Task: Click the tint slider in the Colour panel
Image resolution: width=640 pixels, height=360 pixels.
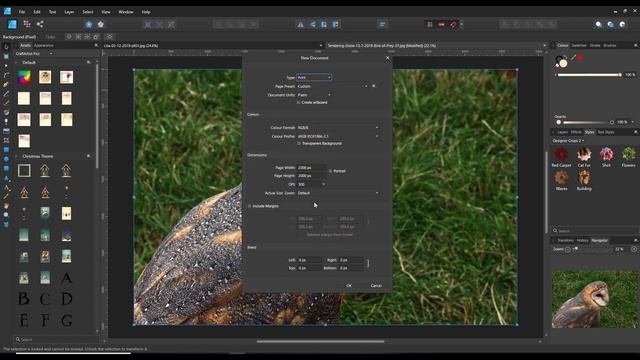Action: click(x=589, y=75)
